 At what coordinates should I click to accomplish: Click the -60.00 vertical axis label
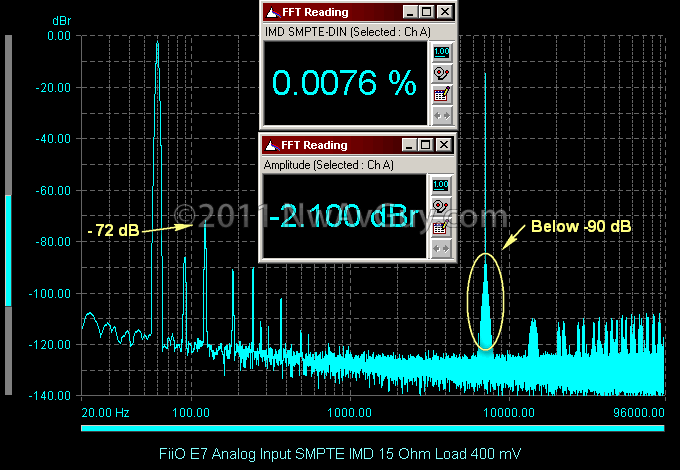pyautogui.click(x=53, y=191)
